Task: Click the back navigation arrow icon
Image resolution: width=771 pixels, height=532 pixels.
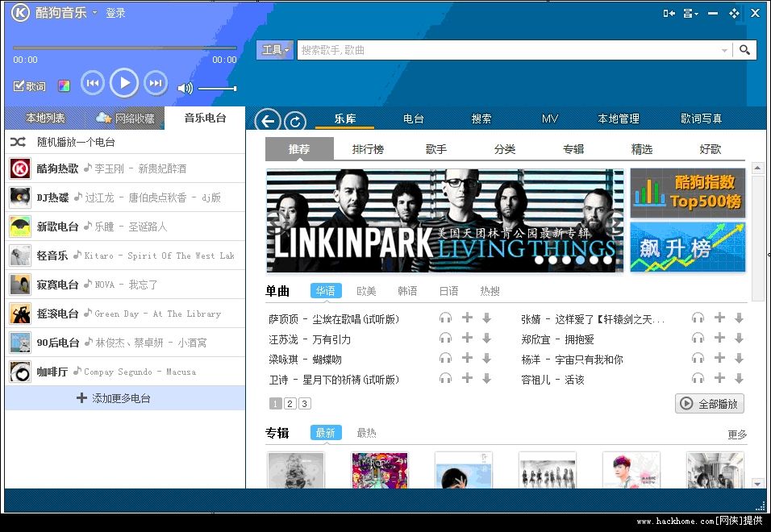Action: click(268, 121)
